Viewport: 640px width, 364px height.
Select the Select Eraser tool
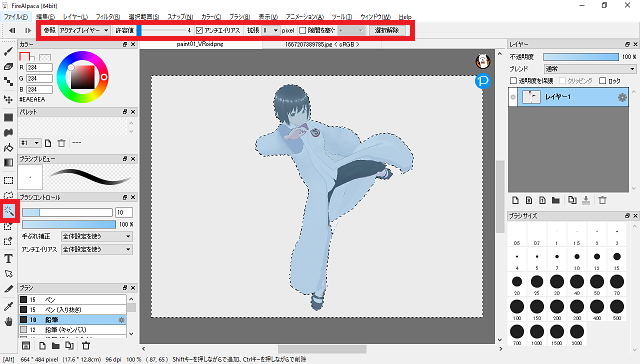pyautogui.click(x=8, y=242)
